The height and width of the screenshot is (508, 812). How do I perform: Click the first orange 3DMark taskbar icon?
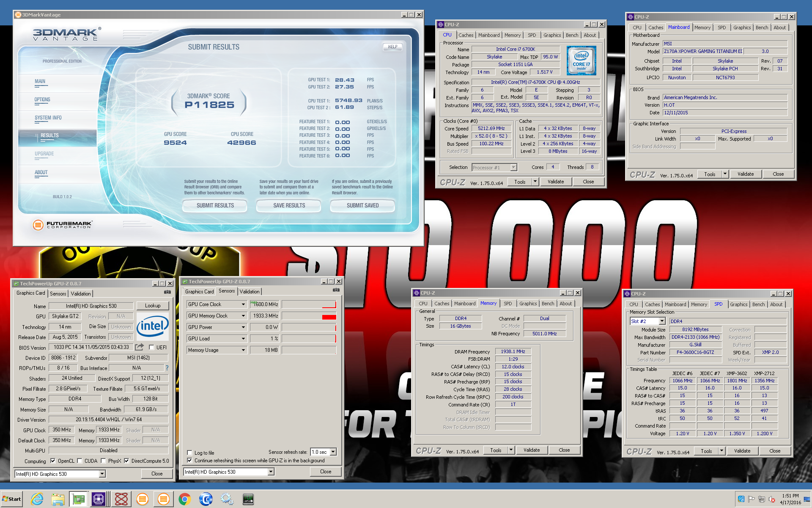point(143,500)
